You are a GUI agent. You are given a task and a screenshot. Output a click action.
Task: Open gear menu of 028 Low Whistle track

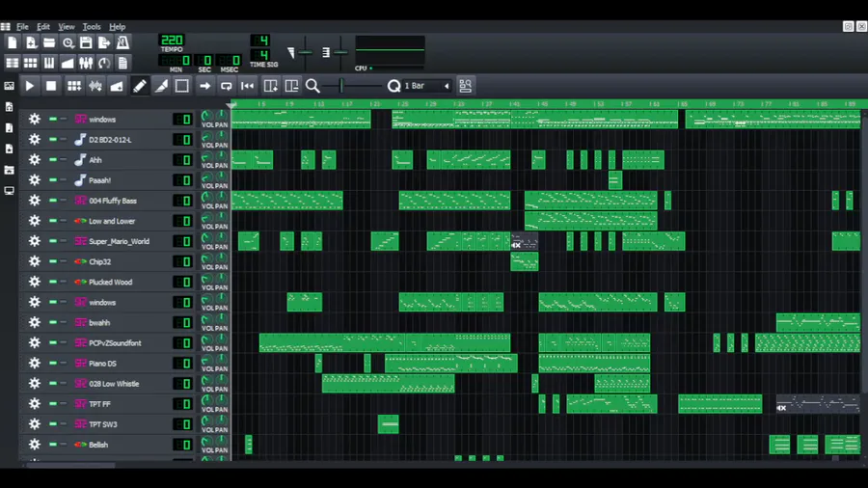point(35,384)
